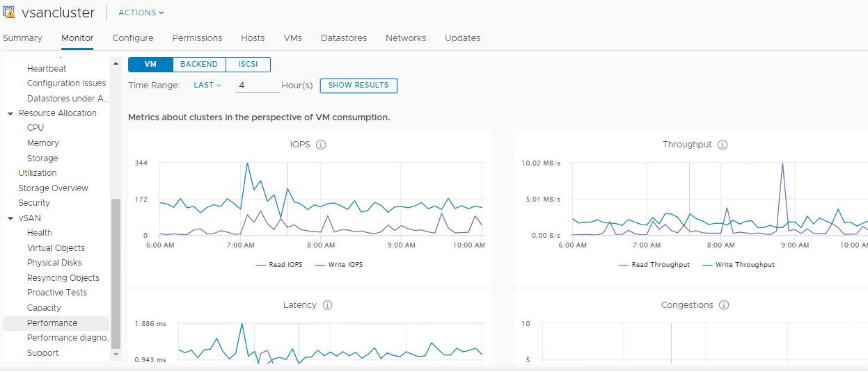This screenshot has width=868, height=374.
Task: Click the 344 IOPS axis value
Action: [x=141, y=163]
